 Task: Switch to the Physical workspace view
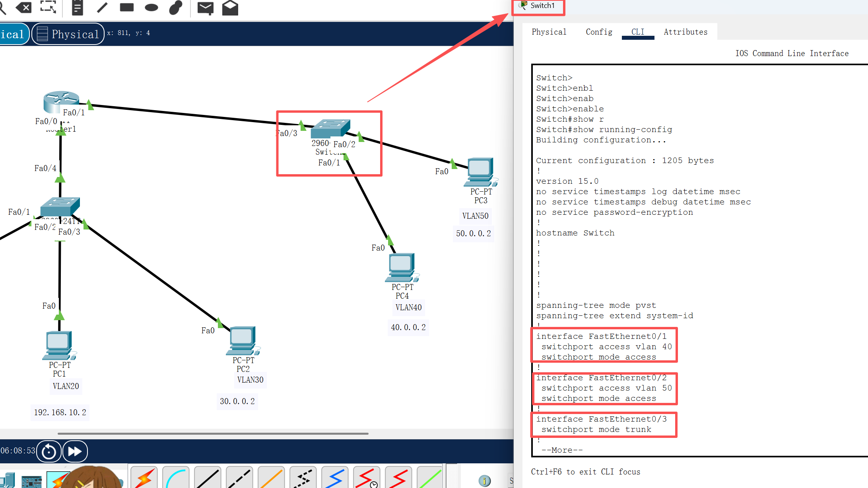(68, 34)
